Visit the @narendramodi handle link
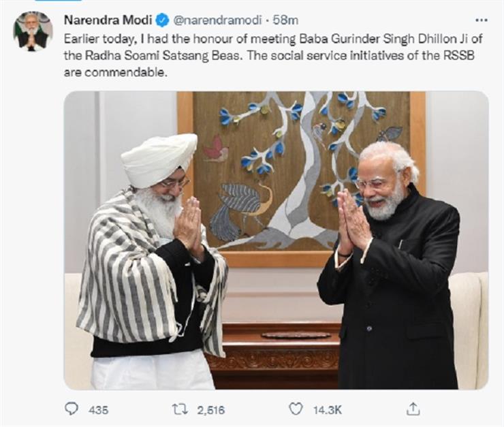504x427 pixels. (x=217, y=20)
